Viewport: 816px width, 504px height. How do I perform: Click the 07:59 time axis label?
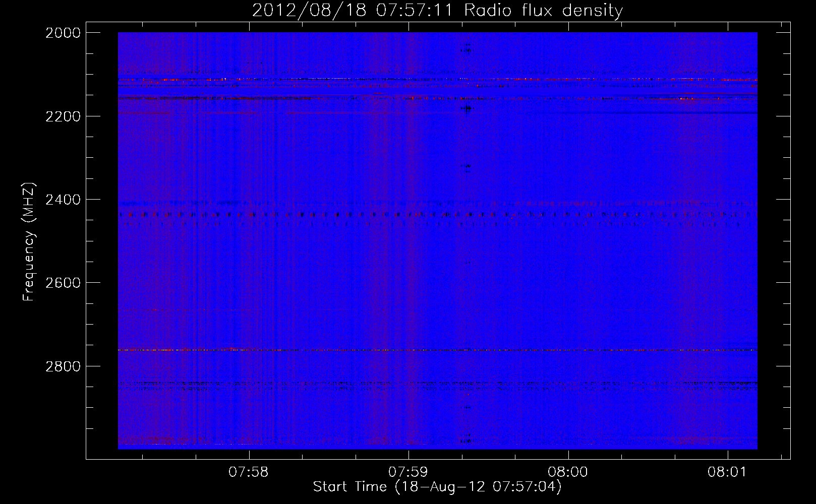[408, 472]
